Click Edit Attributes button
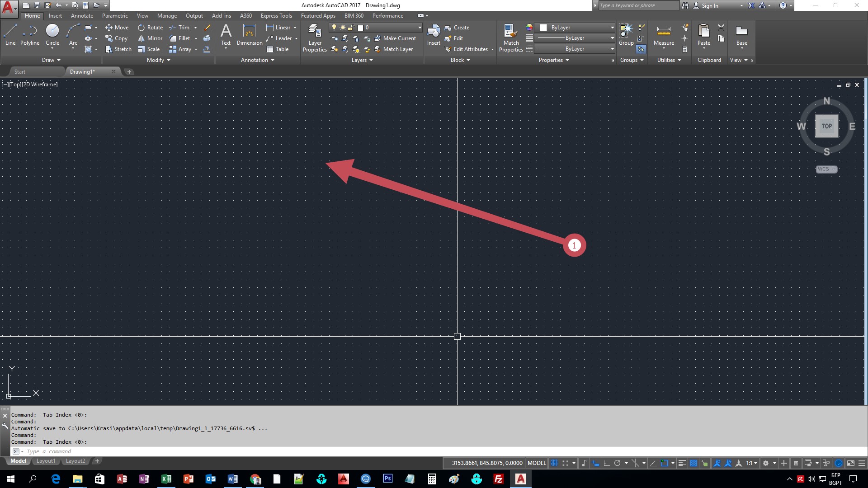The width and height of the screenshot is (868, 488). point(467,49)
